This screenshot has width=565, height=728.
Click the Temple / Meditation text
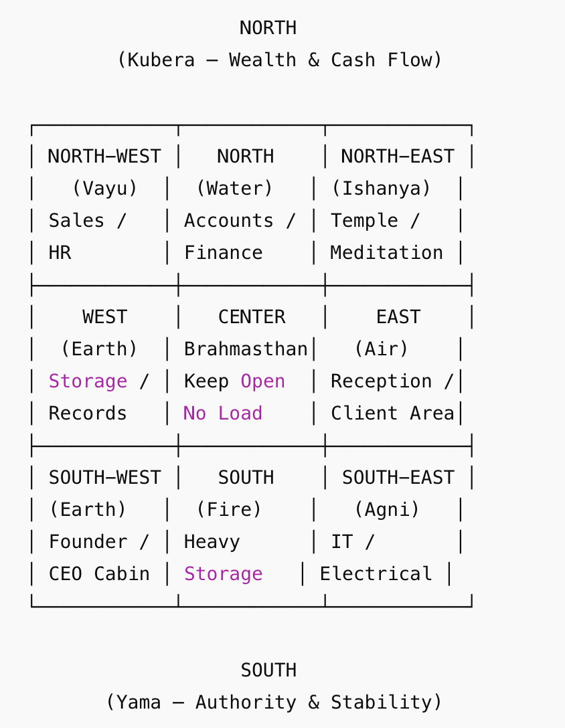click(x=386, y=237)
